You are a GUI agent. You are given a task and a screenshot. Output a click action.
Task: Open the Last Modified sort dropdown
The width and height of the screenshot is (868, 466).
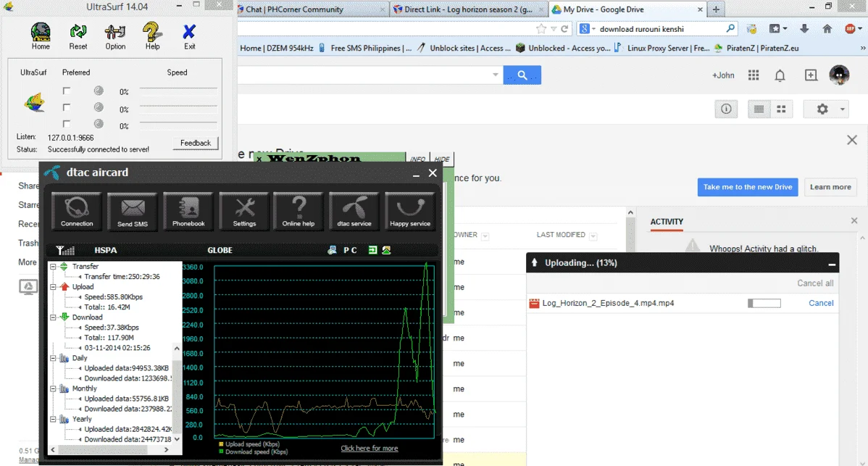[593, 236]
